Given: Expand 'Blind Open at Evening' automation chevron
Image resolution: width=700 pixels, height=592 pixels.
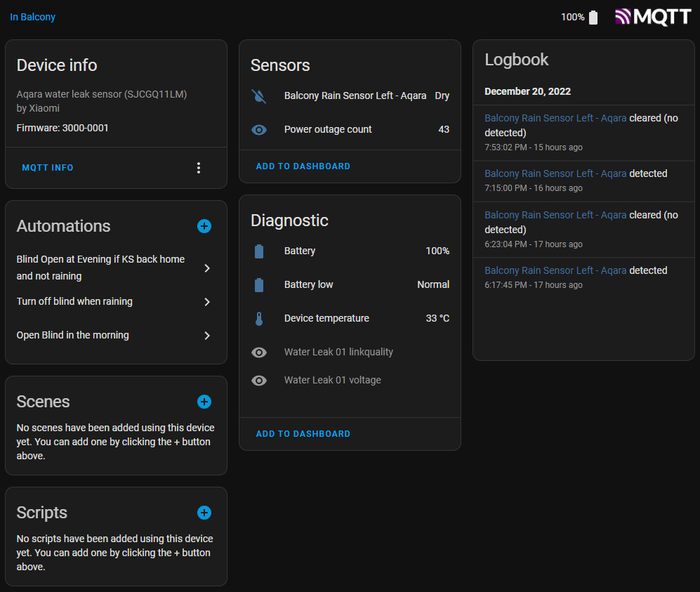Looking at the screenshot, I should pyautogui.click(x=207, y=268).
